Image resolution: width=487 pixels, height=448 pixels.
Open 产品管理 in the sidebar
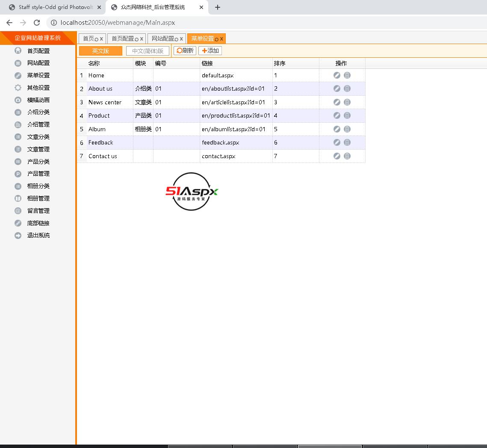click(38, 174)
